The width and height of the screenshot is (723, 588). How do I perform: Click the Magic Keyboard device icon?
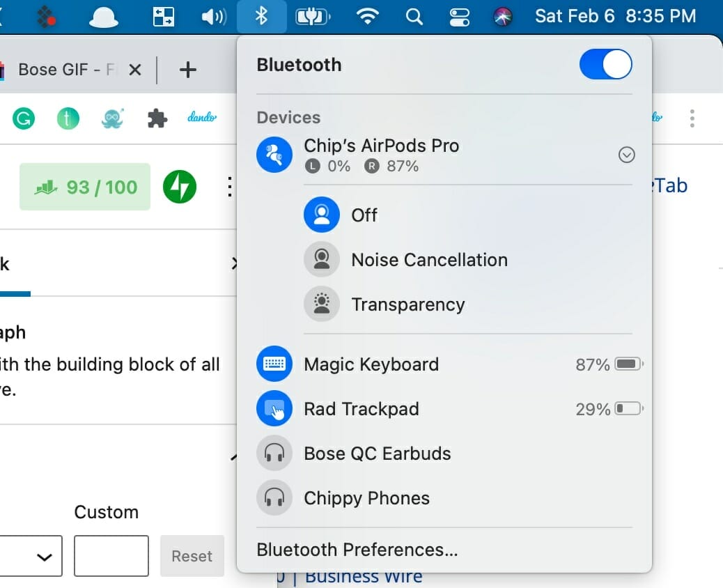tap(274, 364)
